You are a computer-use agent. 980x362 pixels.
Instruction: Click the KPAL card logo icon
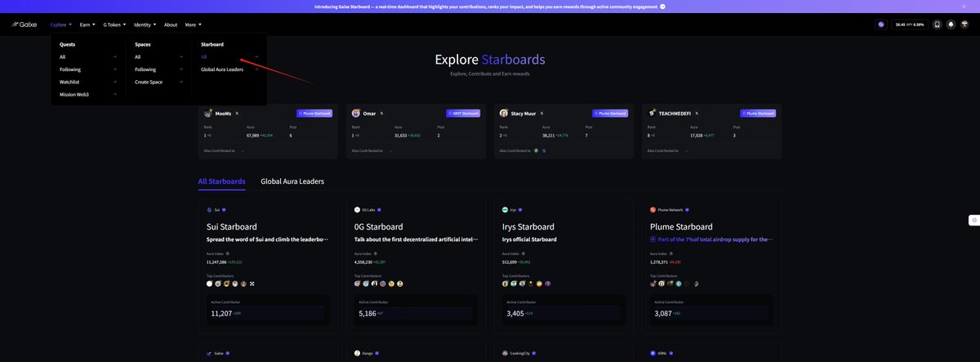[653, 354]
